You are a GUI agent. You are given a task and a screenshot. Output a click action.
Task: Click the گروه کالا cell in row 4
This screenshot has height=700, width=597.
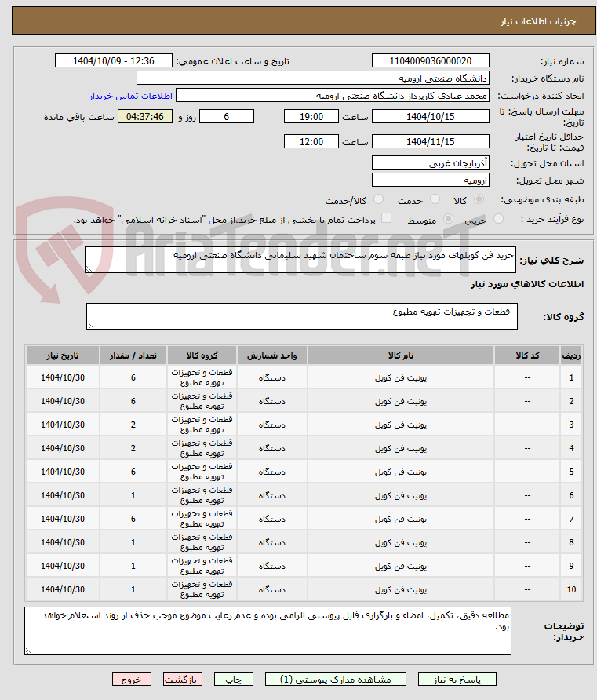202,448
